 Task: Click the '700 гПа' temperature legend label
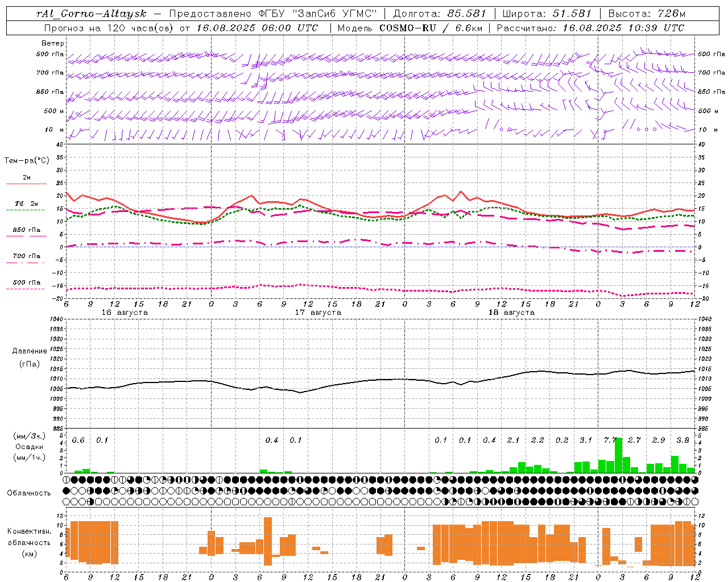coord(27,256)
